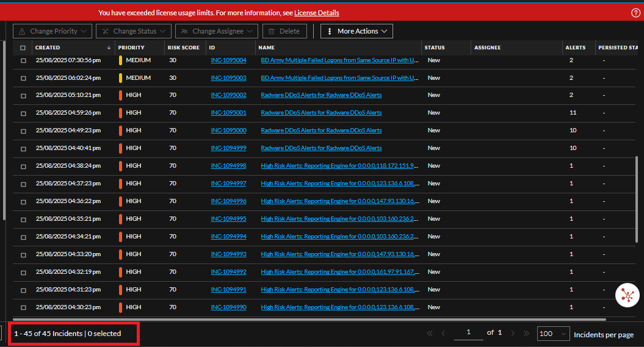This screenshot has height=347, width=644.
Task: Select the checkbox for INC-1094999 row
Action: click(23, 148)
